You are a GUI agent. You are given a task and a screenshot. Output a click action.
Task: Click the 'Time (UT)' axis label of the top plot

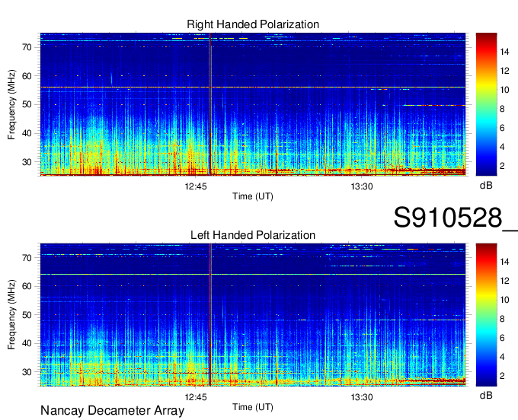pos(253,196)
